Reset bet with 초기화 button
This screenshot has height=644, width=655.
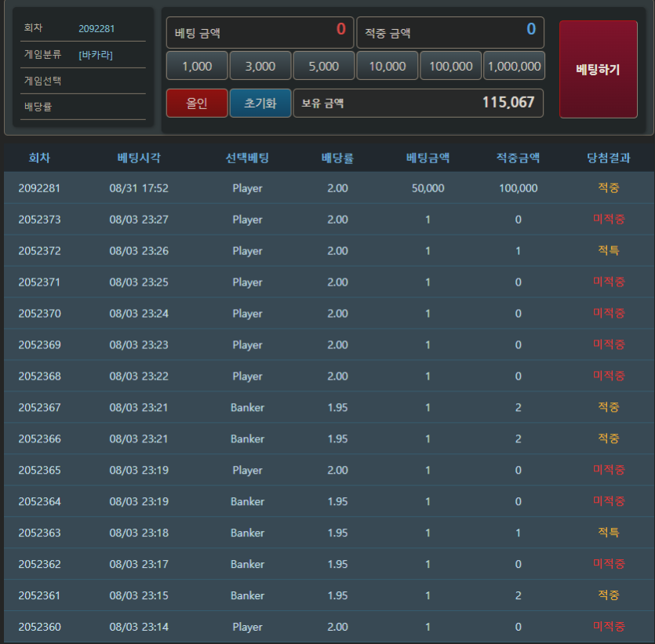pyautogui.click(x=260, y=104)
